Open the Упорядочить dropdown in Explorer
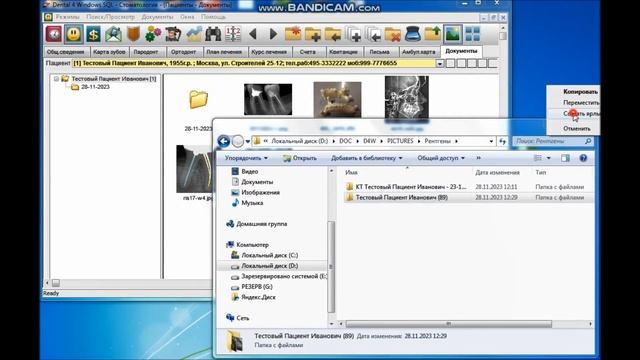 click(246, 158)
